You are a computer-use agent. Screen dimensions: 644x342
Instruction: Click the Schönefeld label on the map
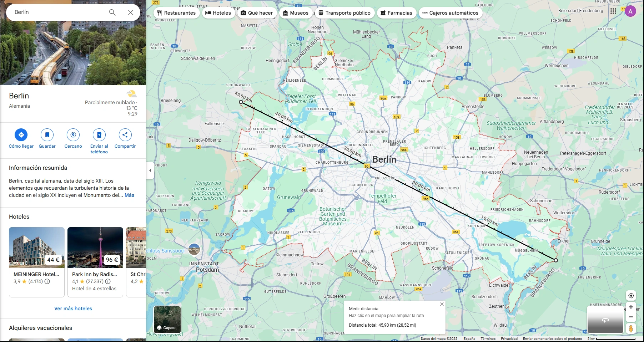coord(443,268)
